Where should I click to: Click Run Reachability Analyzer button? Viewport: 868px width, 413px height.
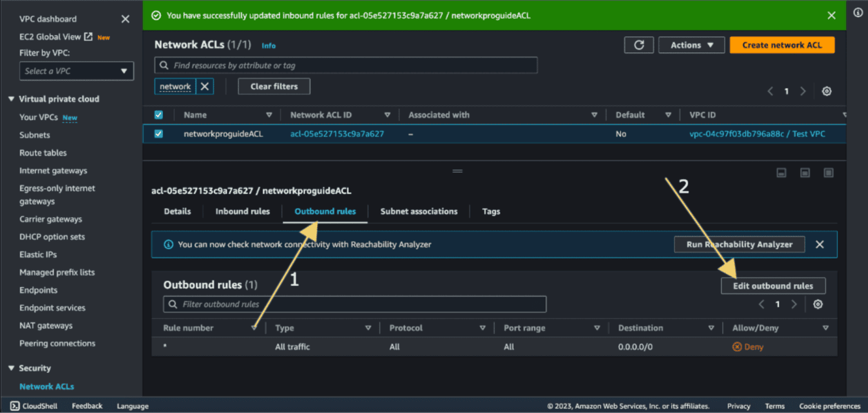point(739,245)
